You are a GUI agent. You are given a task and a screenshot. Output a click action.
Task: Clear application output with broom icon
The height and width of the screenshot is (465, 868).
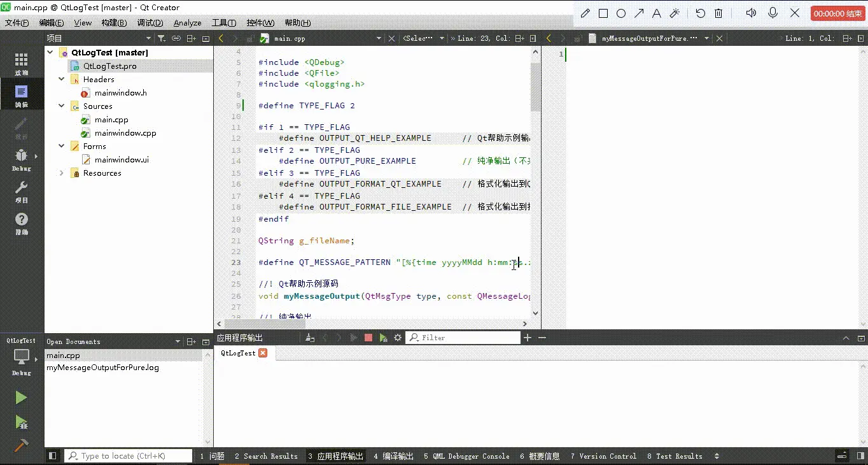click(x=310, y=338)
